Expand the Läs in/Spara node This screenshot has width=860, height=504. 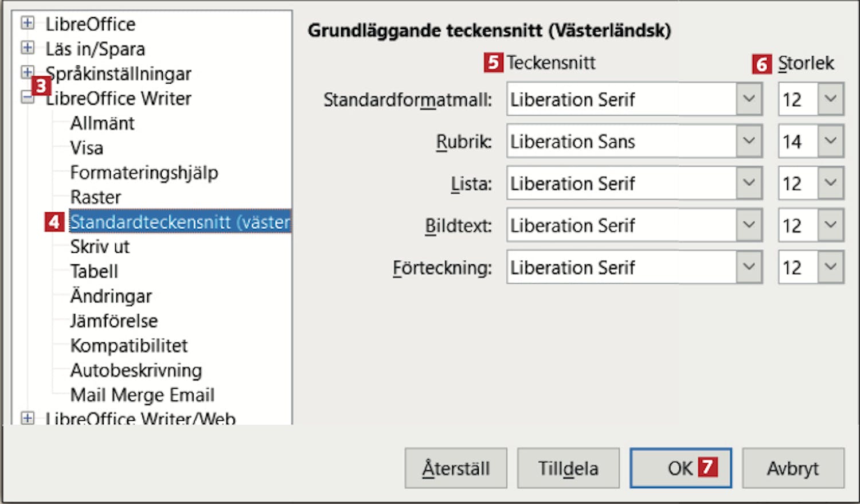tap(27, 48)
